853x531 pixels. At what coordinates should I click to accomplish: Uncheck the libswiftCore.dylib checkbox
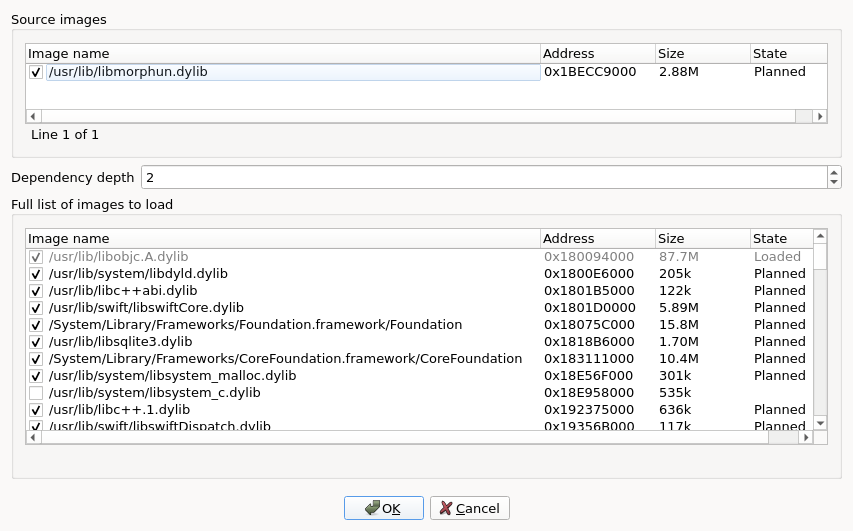tap(36, 308)
